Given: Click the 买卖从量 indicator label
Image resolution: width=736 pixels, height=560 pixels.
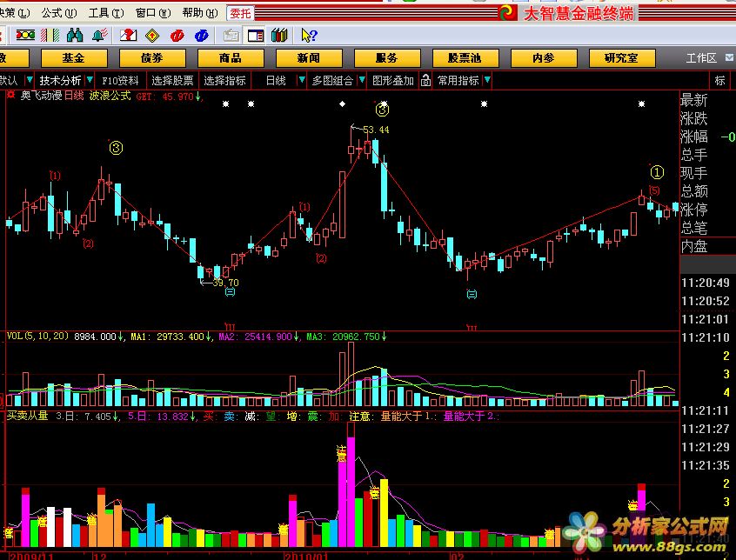Looking at the screenshot, I should (x=28, y=416).
